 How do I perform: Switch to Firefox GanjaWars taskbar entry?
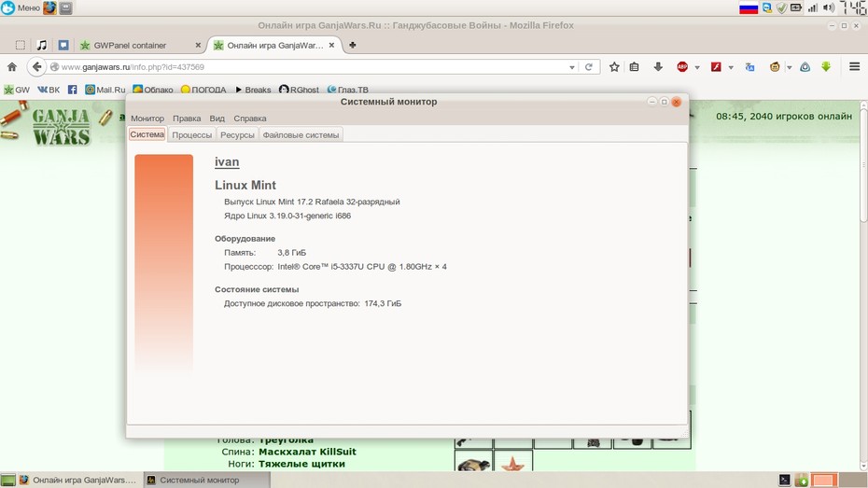pyautogui.click(x=78, y=480)
